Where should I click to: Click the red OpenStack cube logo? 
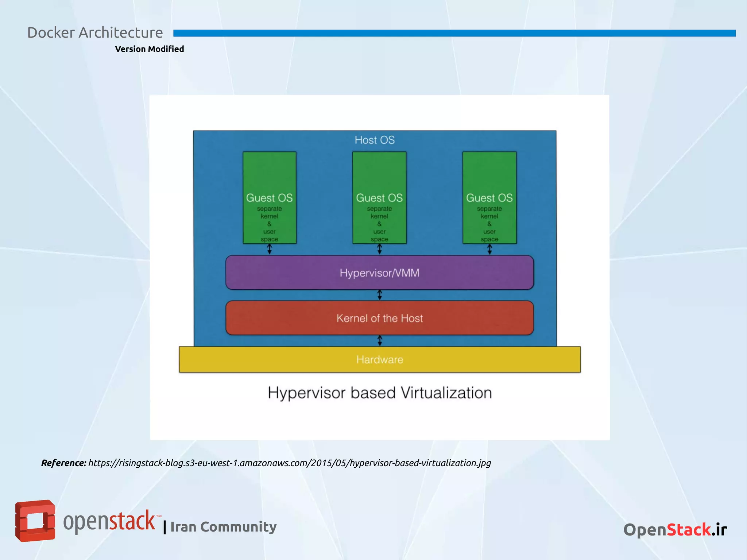[35, 521]
